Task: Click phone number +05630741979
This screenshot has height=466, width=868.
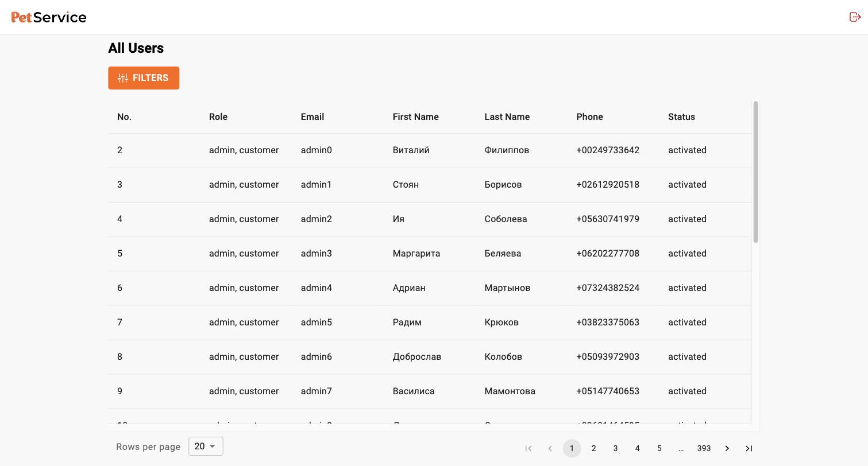Action: (608, 219)
